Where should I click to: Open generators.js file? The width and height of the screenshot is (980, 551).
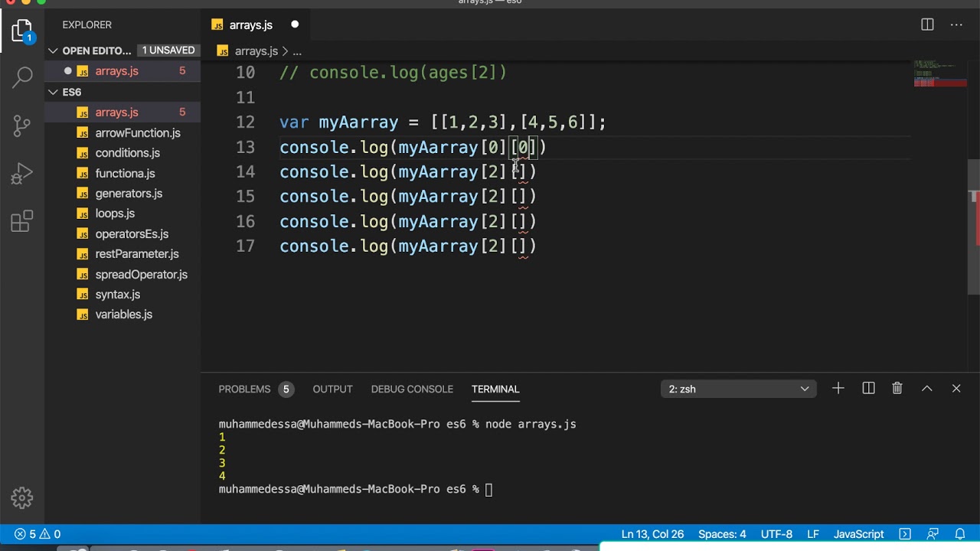[x=129, y=194]
